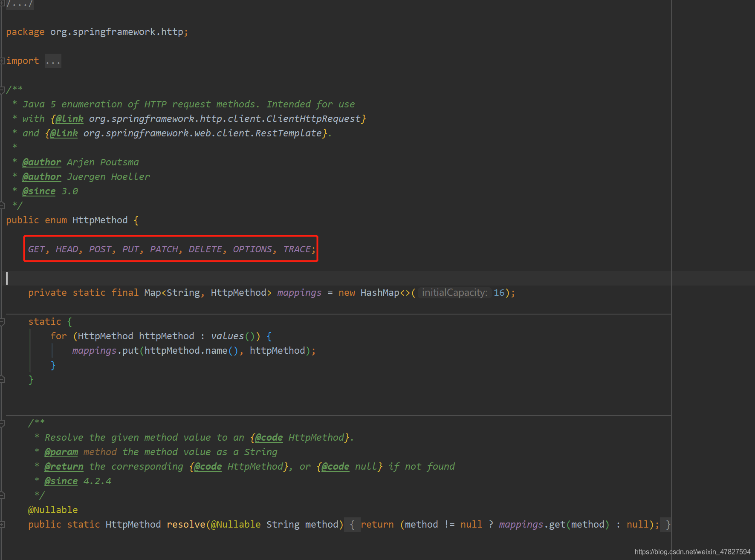This screenshot has width=755, height=560.
Task: Expand the folded resolve method body in gutter
Action: click(2, 525)
